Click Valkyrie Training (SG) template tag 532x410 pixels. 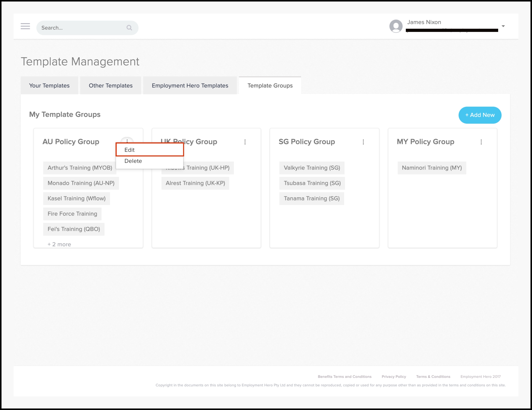312,168
